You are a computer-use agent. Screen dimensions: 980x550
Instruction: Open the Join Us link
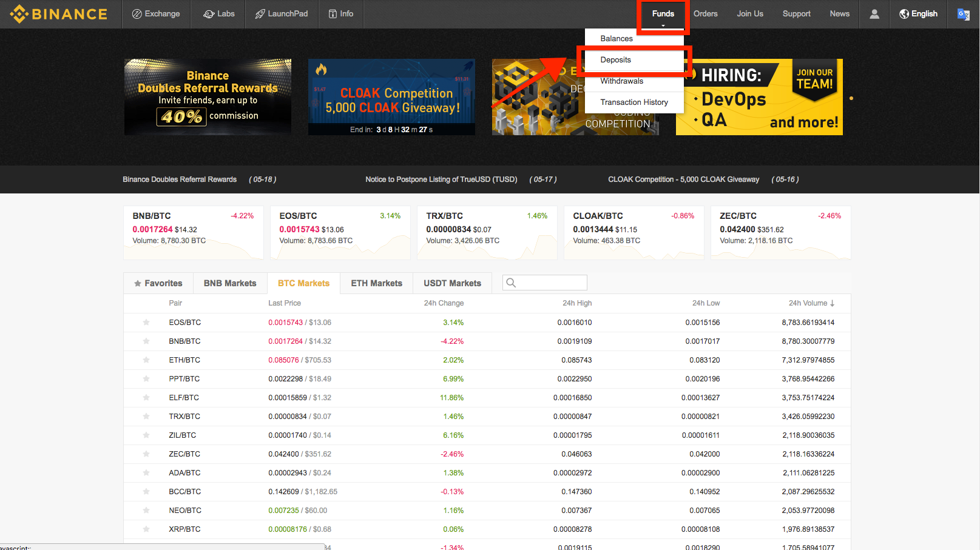pyautogui.click(x=750, y=14)
